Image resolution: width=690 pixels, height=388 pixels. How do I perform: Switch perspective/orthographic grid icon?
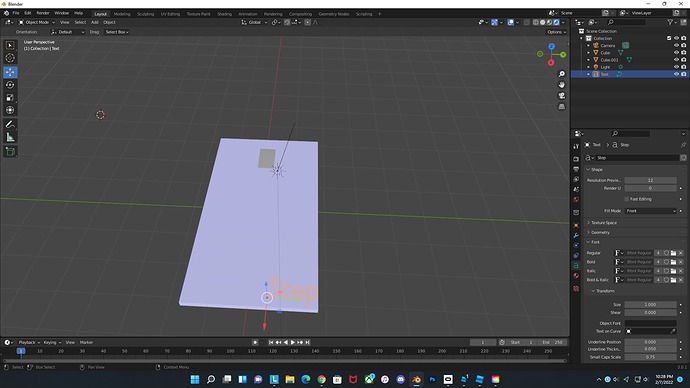tap(562, 107)
